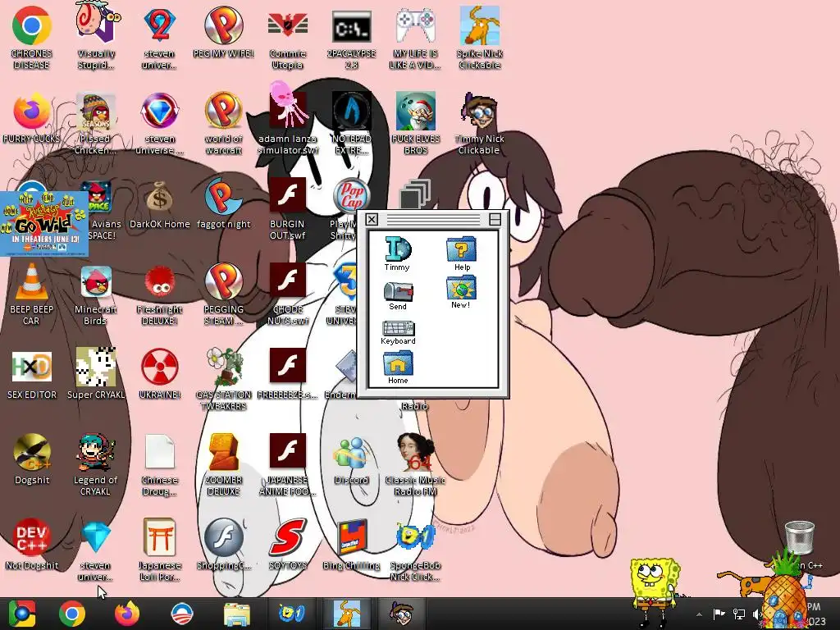Select the Spike Nick Clickable desktop icon
The image size is (840, 630).
click(479, 38)
